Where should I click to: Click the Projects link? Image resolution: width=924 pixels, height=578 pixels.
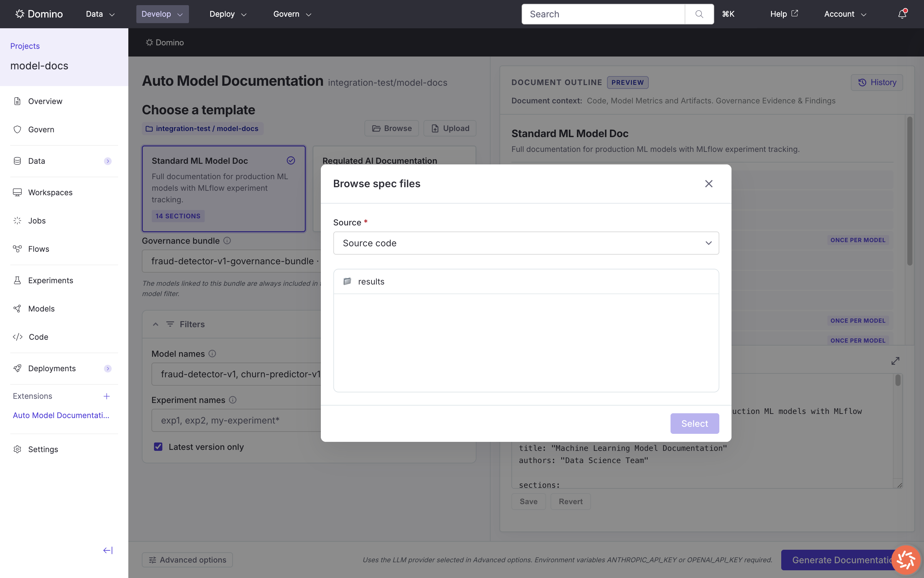click(25, 46)
